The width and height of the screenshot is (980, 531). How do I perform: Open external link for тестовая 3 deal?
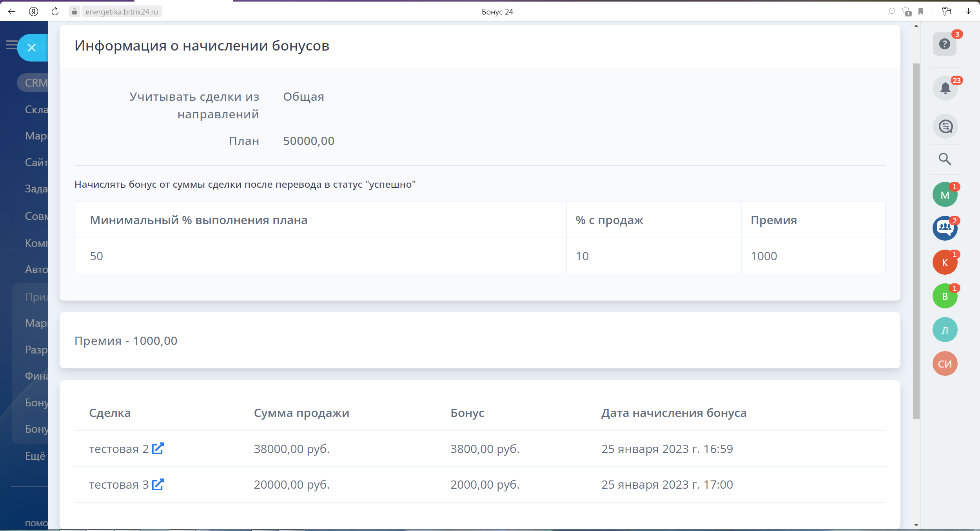pos(158,484)
